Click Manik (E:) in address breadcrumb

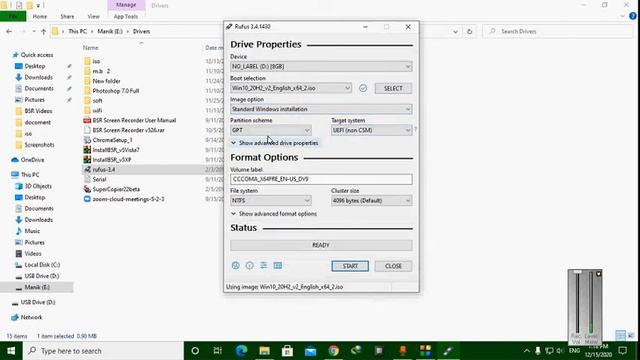click(x=110, y=31)
